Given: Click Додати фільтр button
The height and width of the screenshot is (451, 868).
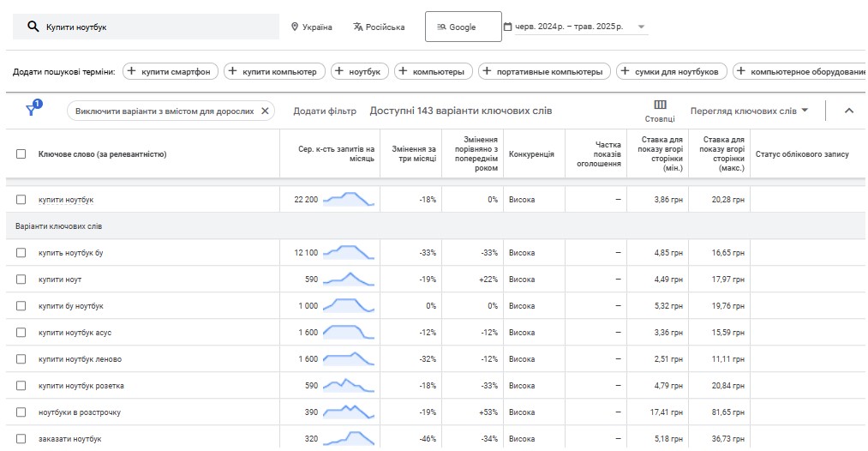Looking at the screenshot, I should point(325,111).
